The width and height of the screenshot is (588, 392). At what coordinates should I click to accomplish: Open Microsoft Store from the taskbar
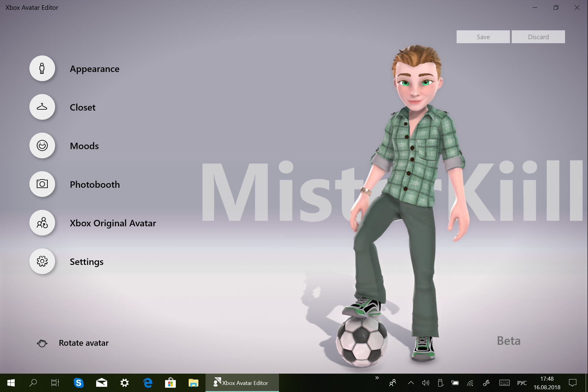pos(171,383)
